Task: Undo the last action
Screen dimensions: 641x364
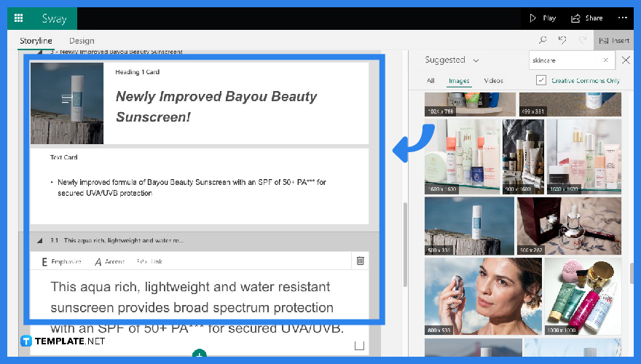Action: [562, 40]
